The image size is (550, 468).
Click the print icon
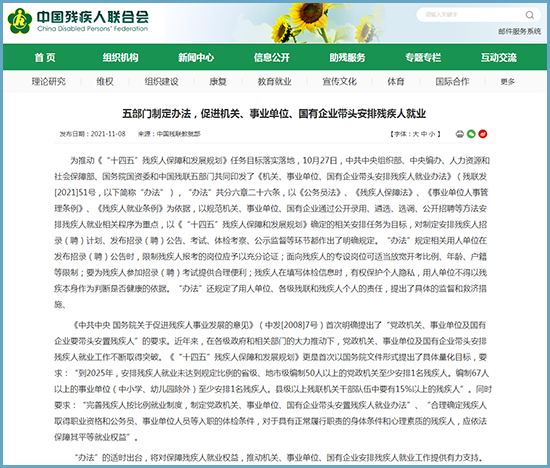[x=460, y=134]
